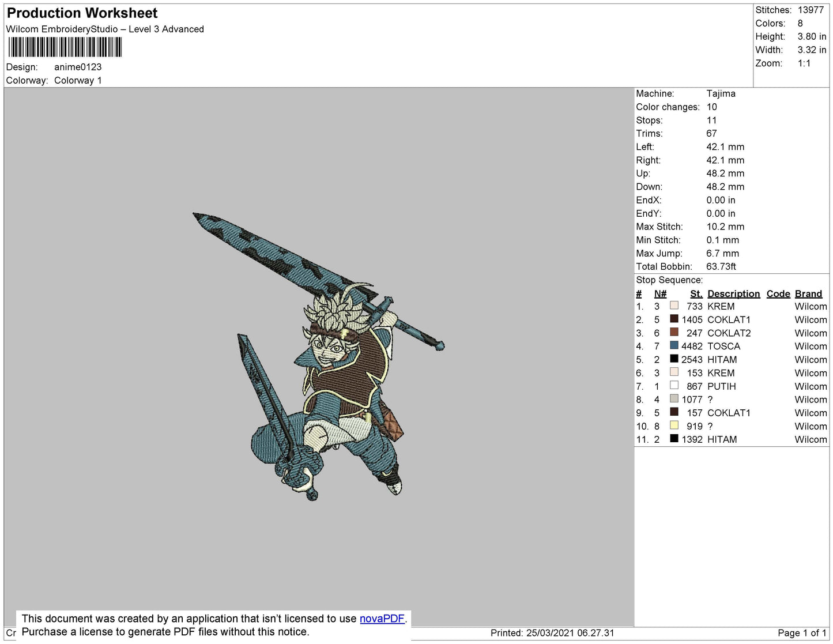Viewport: 833px width, 644px height.
Task: Click the Max Jump value 6.7 mm
Action: [x=722, y=253]
